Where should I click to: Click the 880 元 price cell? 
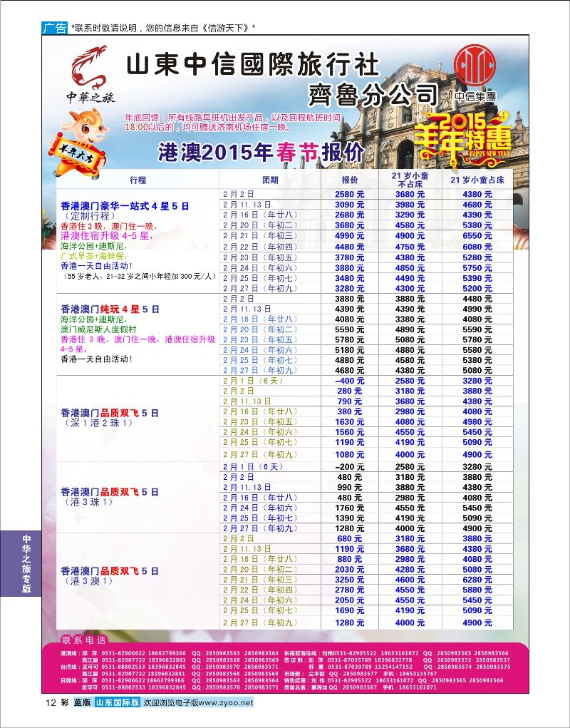point(350,560)
